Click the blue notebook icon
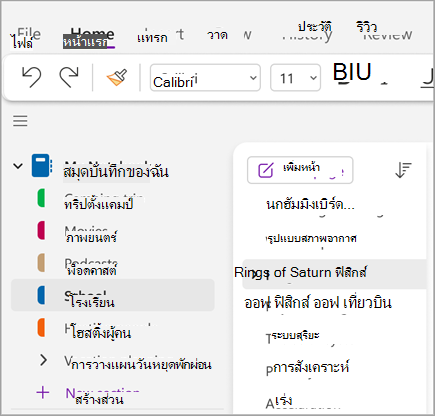435x416 pixels. 42,165
